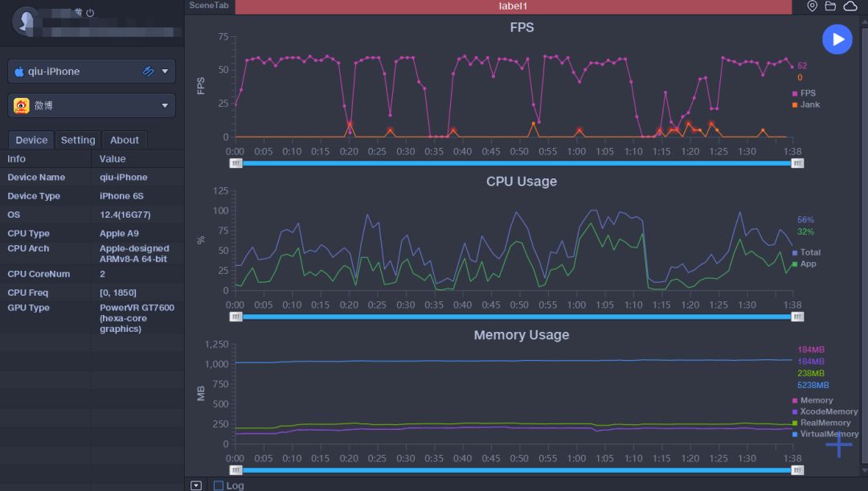The image size is (868, 491).
Task: Open the folder icon in top bar
Action: coord(830,6)
